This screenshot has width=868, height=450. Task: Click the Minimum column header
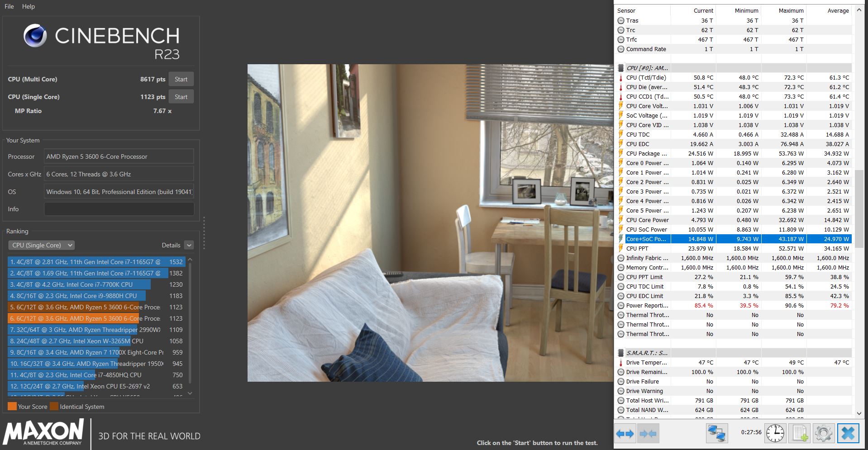click(x=738, y=10)
